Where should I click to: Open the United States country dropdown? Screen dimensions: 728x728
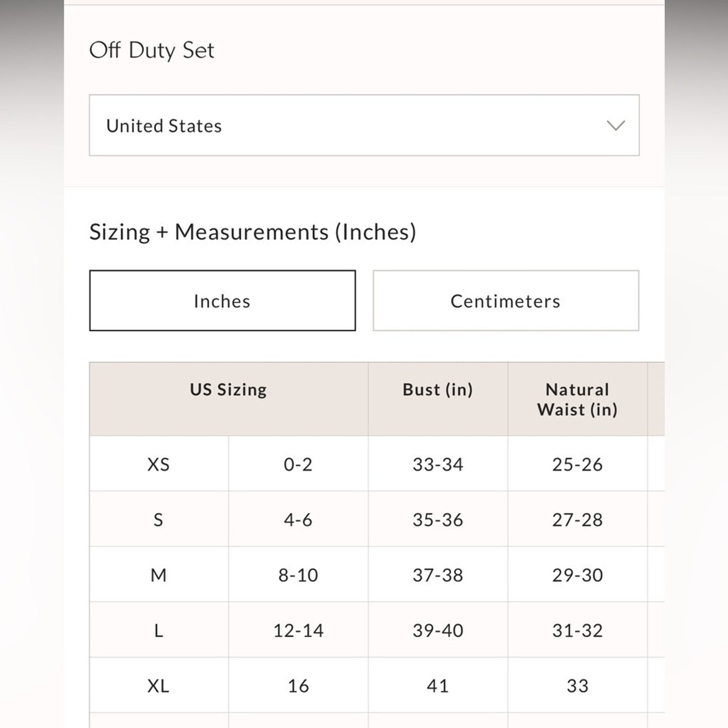tap(364, 125)
